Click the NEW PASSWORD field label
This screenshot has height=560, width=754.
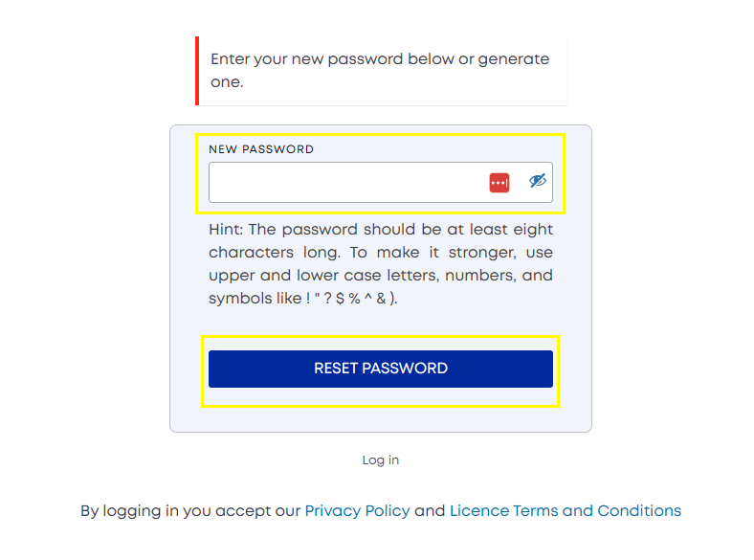261,149
